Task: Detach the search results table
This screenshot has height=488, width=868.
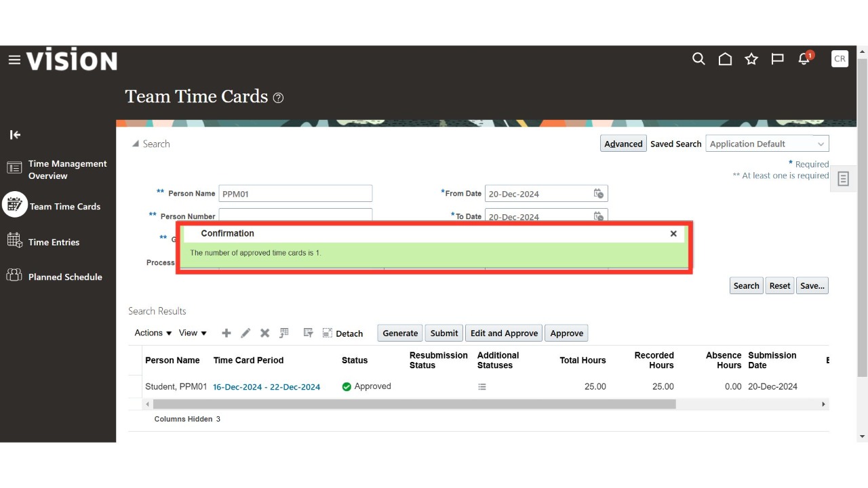Action: [342, 333]
